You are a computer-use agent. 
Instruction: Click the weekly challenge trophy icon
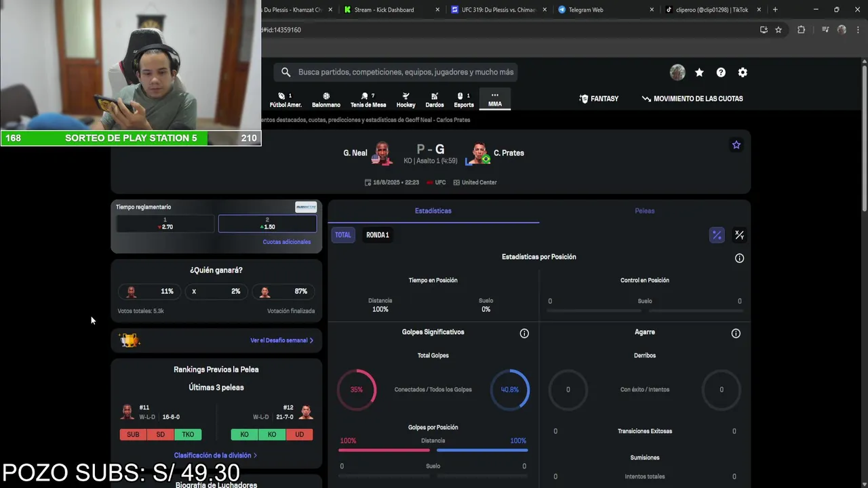tap(129, 340)
